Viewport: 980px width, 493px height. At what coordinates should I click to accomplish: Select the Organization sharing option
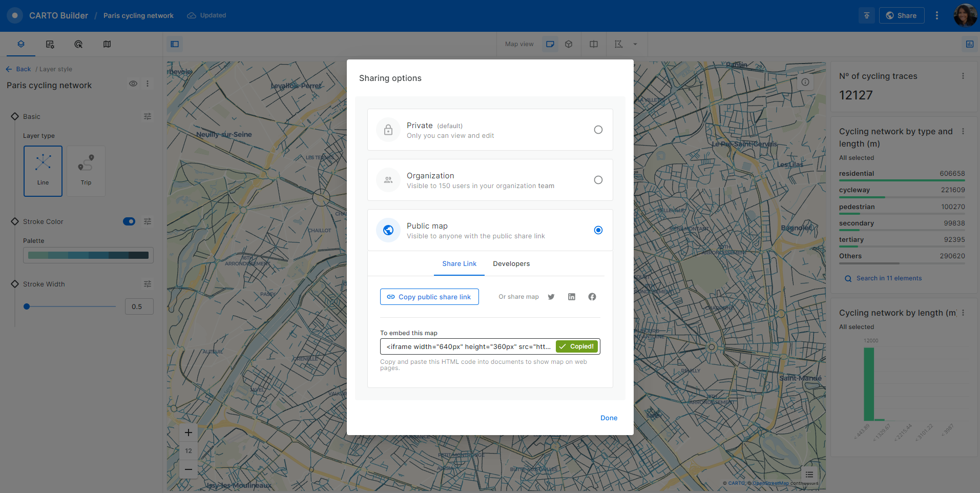(x=598, y=180)
